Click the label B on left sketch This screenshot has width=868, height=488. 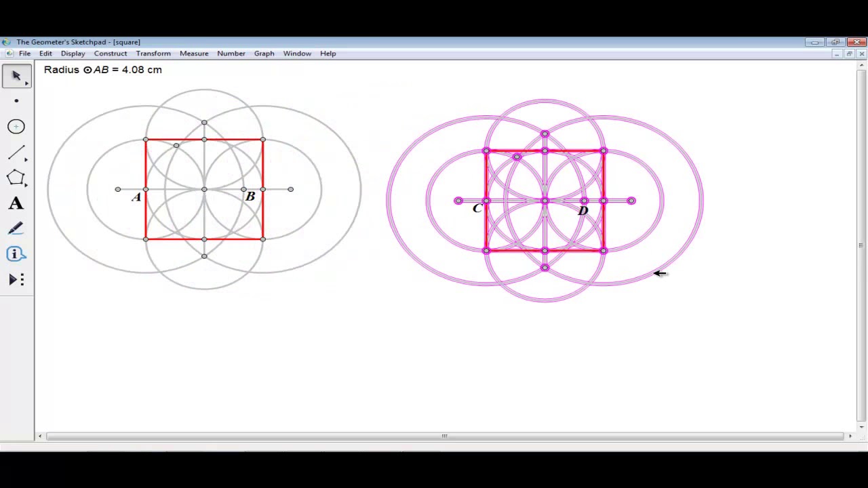(x=250, y=197)
